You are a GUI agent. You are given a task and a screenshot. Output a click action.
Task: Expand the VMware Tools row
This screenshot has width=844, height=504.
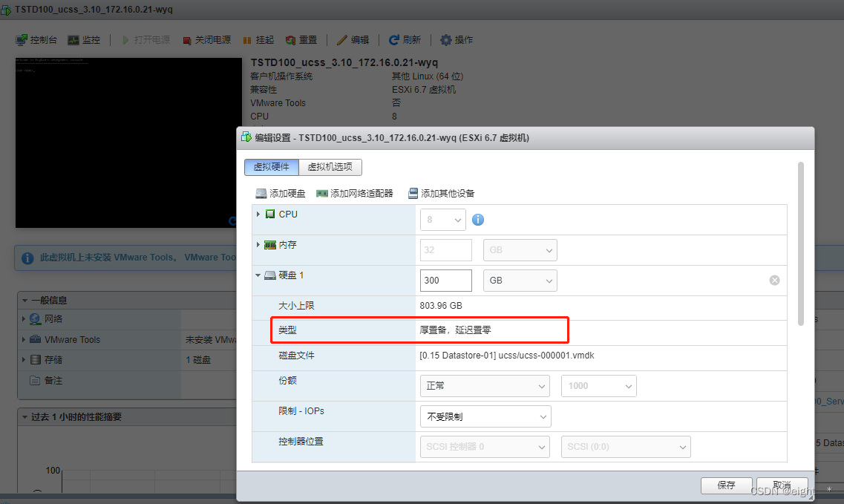click(x=24, y=339)
